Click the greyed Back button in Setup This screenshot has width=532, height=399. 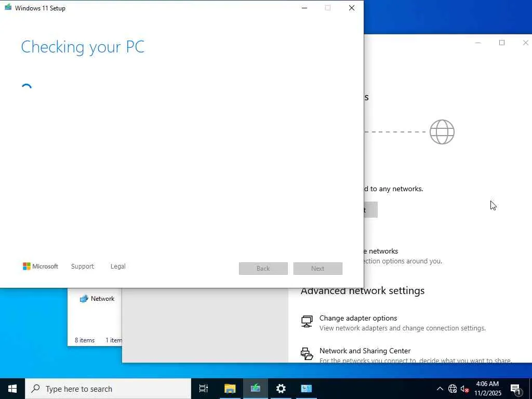tap(263, 269)
